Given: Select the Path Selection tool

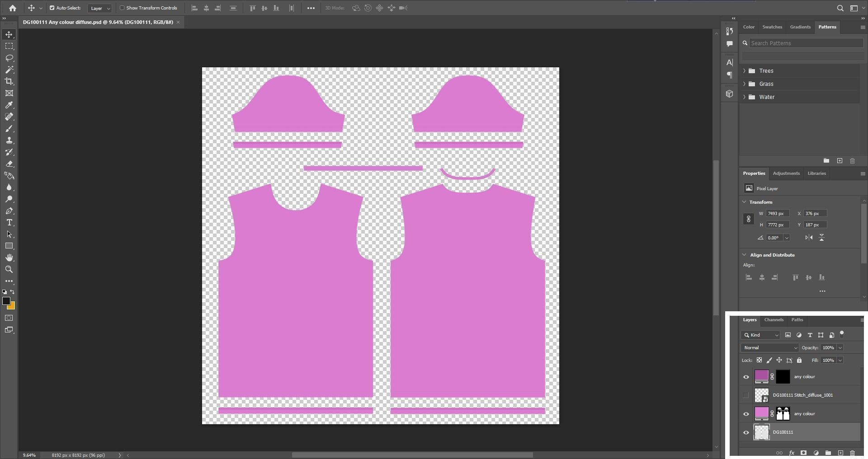Looking at the screenshot, I should coord(9,234).
